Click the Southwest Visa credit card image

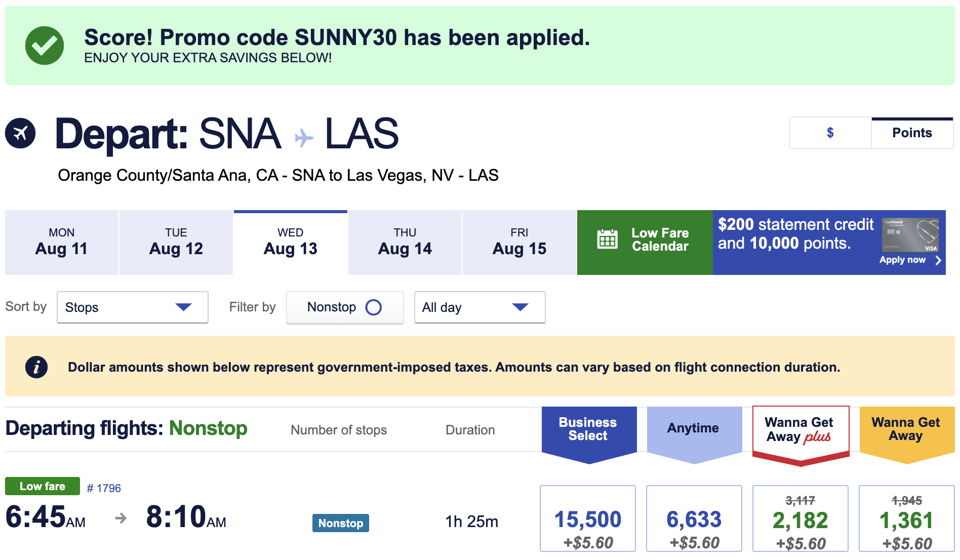(910, 235)
